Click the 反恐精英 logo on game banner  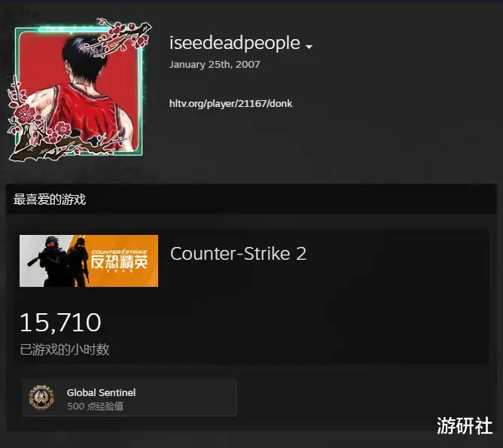coord(119,262)
